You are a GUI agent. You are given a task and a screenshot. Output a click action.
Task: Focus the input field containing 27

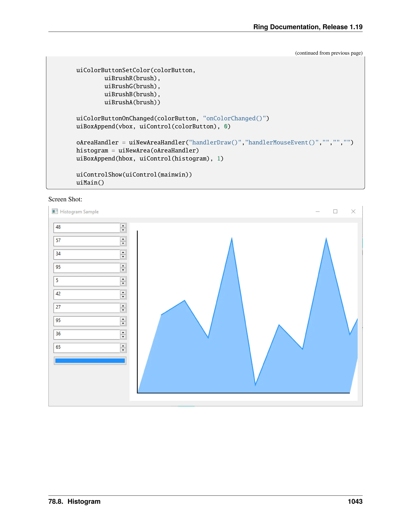coord(87,308)
